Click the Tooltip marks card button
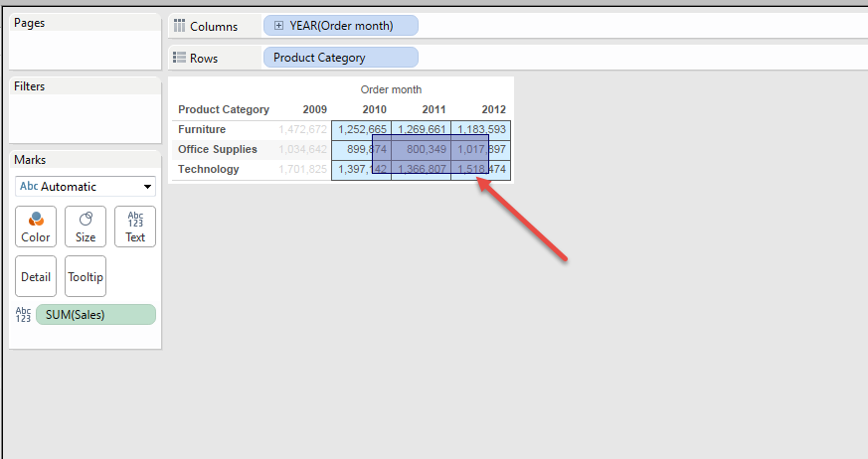The image size is (868, 459). [86, 276]
